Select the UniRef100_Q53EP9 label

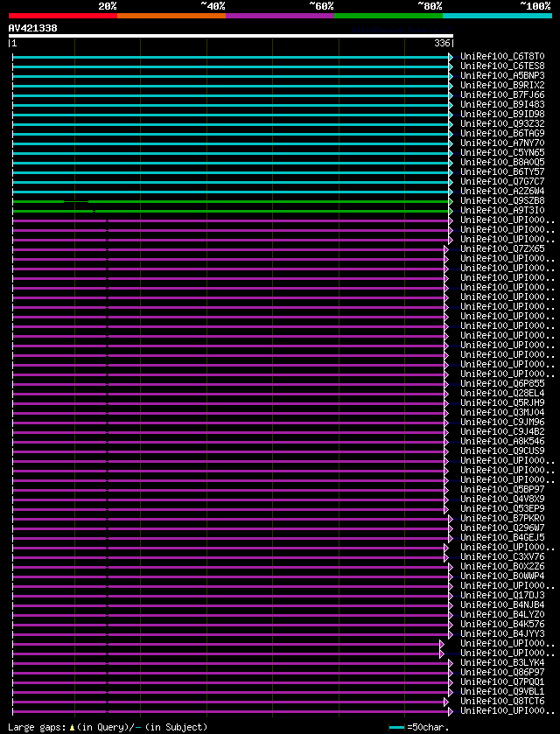(502, 508)
